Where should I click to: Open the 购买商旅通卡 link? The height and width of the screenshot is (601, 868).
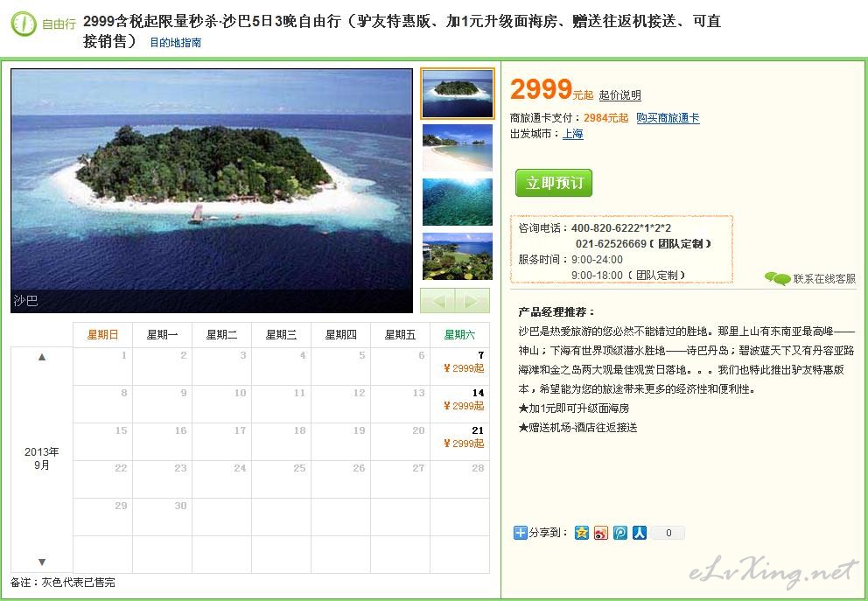click(x=668, y=118)
